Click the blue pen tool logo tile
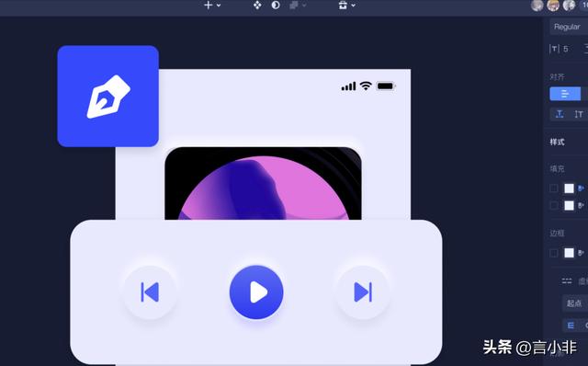Image resolution: width=588 pixels, height=366 pixels. click(x=108, y=97)
